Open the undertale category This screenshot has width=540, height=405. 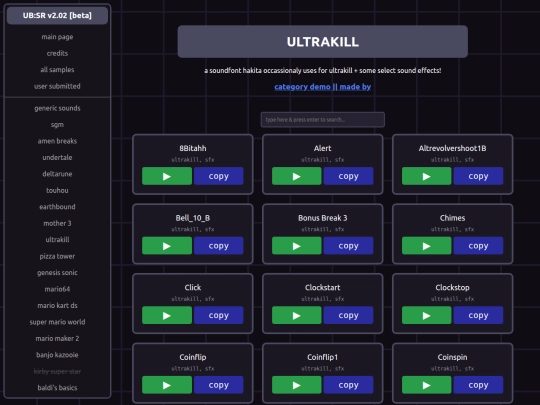coord(57,157)
